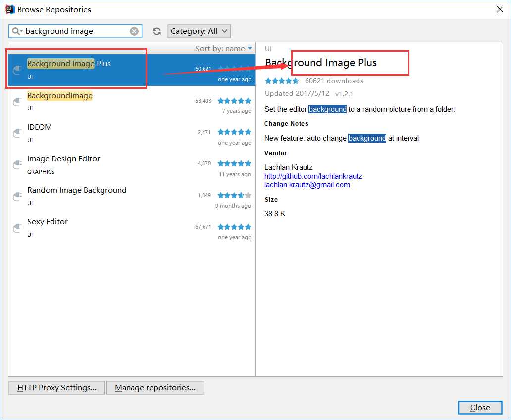
Task: Click the 9 months ago label
Action: 233,206
